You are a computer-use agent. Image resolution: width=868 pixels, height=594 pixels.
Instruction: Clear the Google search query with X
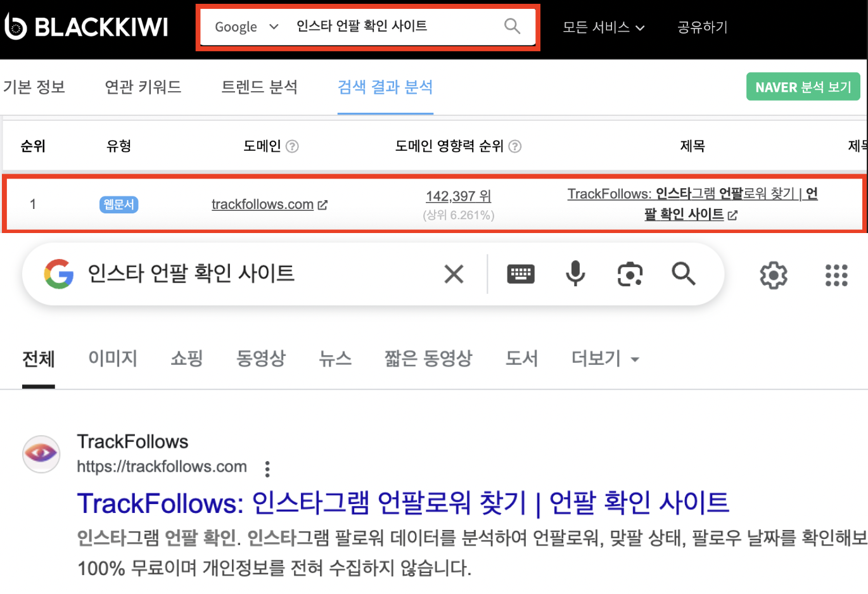(454, 274)
